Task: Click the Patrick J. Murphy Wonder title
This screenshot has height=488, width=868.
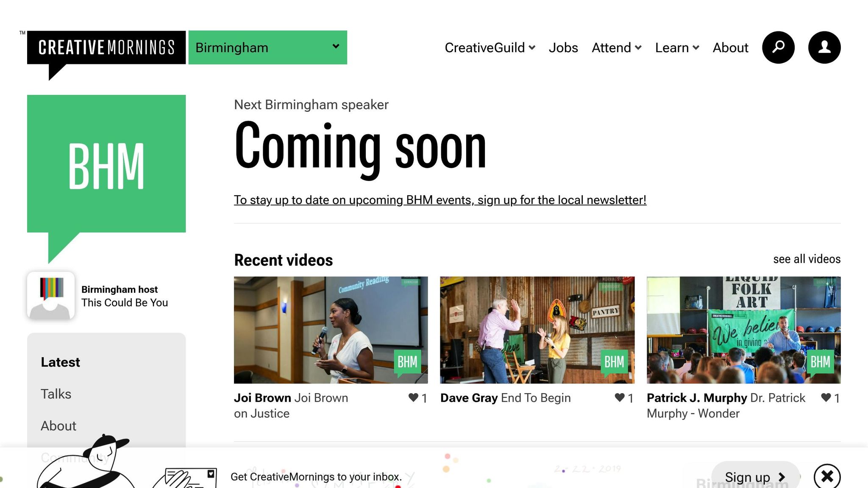Action: (726, 405)
